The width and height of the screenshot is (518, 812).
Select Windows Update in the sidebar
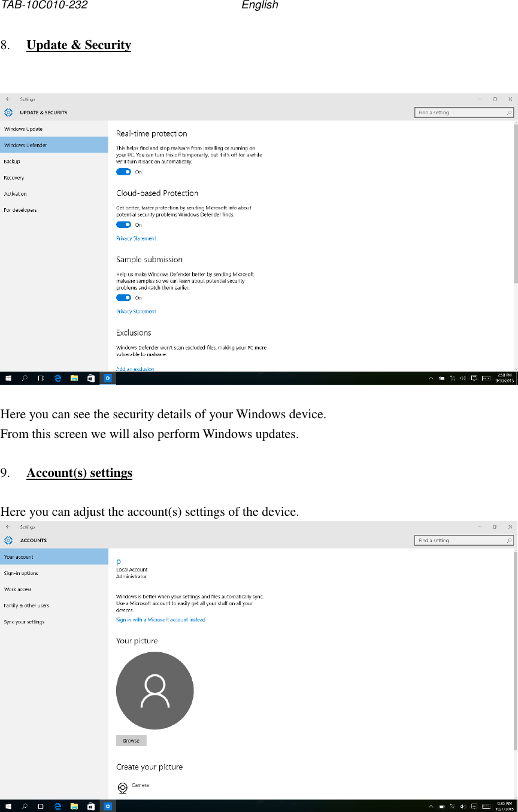pos(23,129)
